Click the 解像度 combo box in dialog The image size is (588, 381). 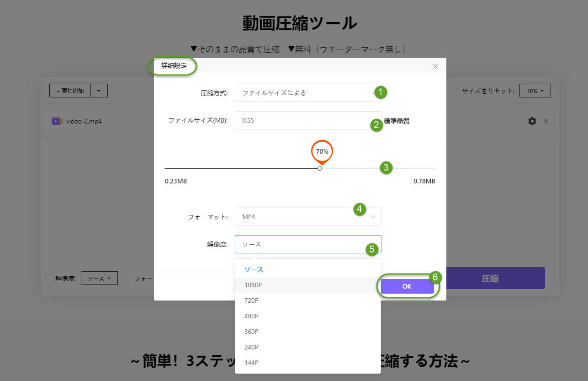tap(307, 244)
